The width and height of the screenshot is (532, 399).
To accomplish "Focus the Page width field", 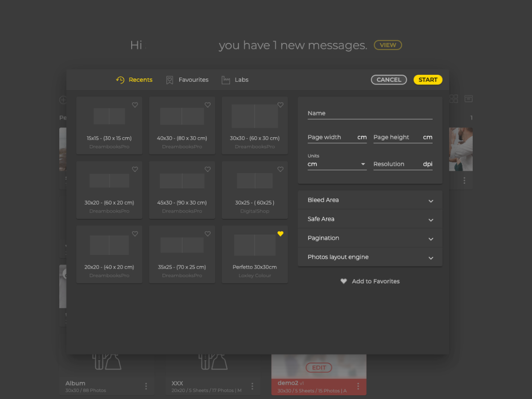I will [337, 137].
